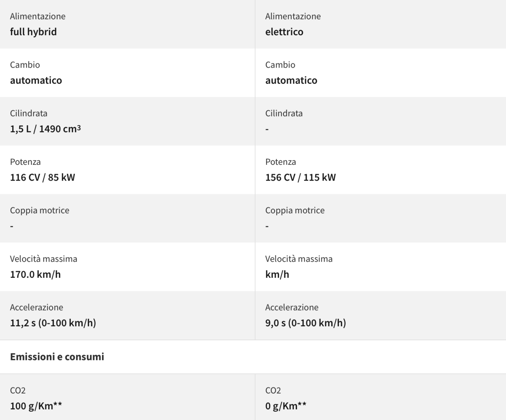Select the "100 g/Km**" CO2 value
506x420 pixels.
click(x=36, y=406)
